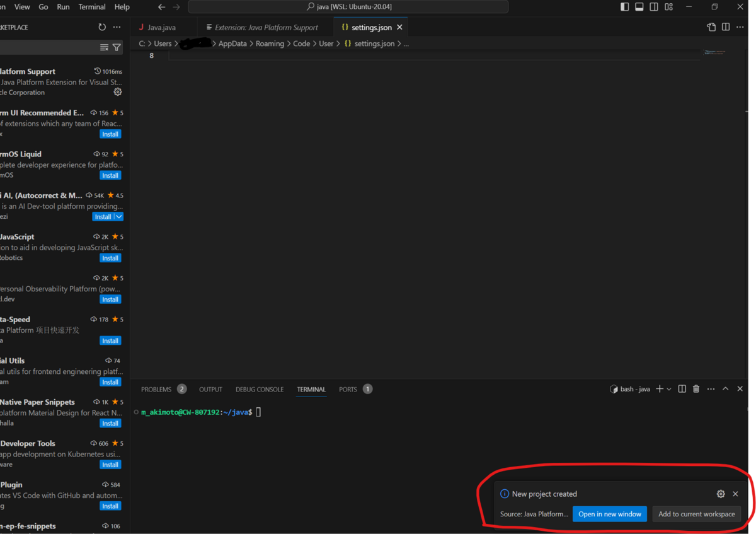This screenshot has height=534, width=756.
Task: Open editor more actions ellipsis
Action: click(740, 27)
